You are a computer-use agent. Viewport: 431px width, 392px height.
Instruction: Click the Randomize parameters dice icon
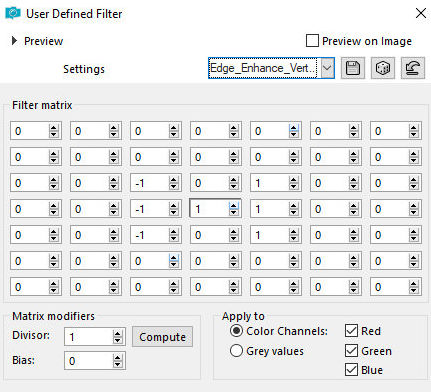coord(383,68)
